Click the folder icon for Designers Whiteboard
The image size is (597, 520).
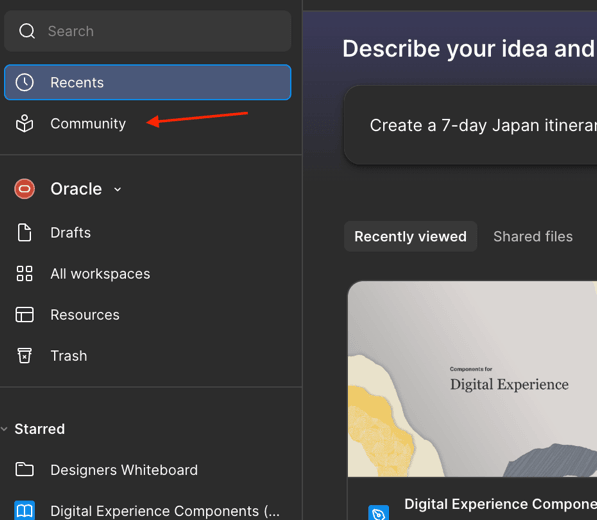[25, 470]
